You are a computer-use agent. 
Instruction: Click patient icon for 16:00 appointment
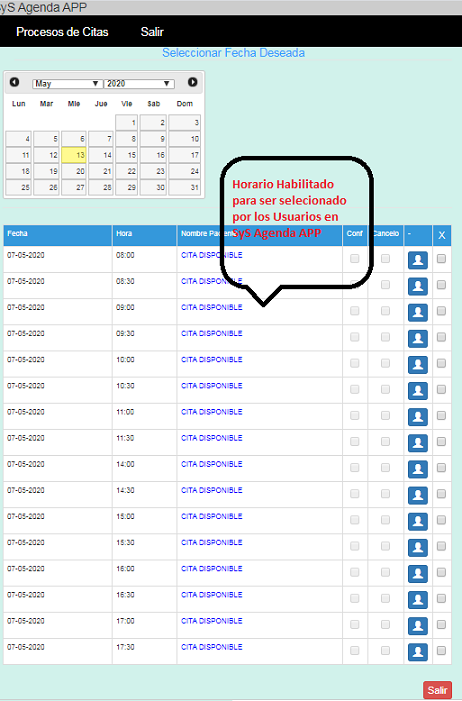click(418, 574)
